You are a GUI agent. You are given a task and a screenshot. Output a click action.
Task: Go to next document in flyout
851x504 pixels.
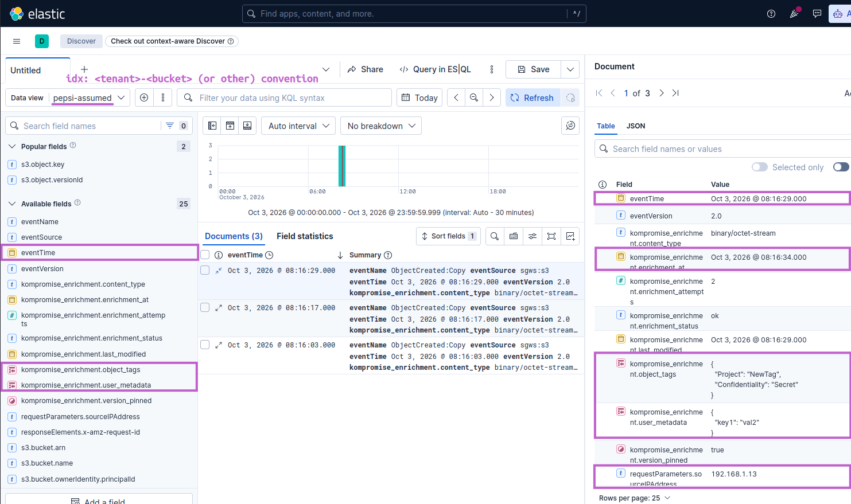662,93
